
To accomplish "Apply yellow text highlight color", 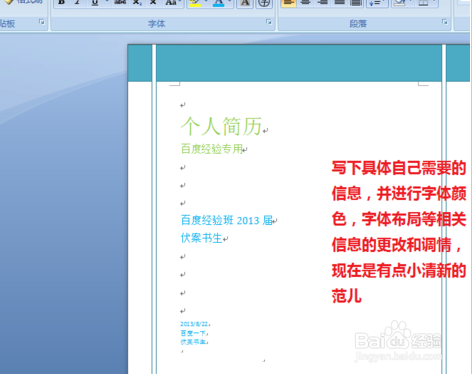I will tap(195, 3).
